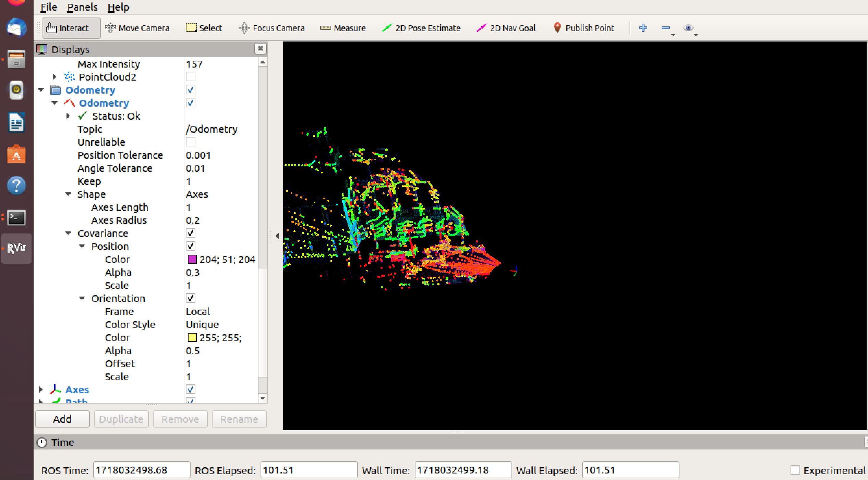This screenshot has width=868, height=480.
Task: Select the Move Camera tool
Action: [x=137, y=28]
